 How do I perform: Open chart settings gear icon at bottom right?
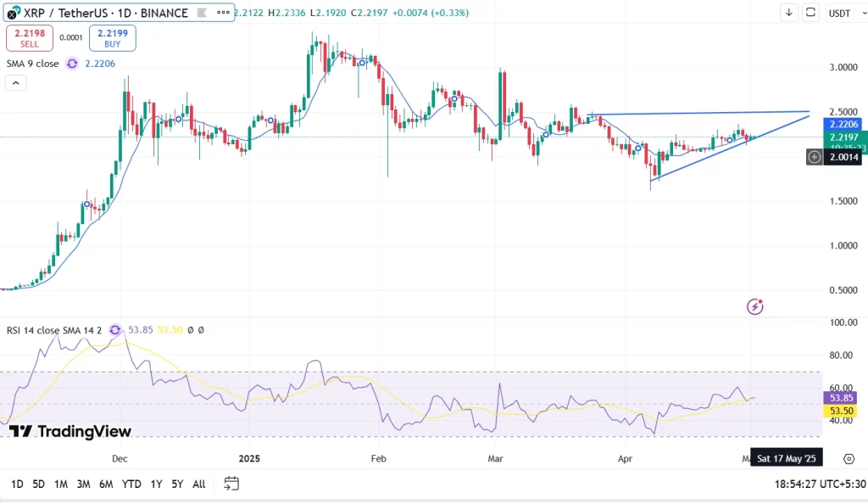click(x=849, y=458)
